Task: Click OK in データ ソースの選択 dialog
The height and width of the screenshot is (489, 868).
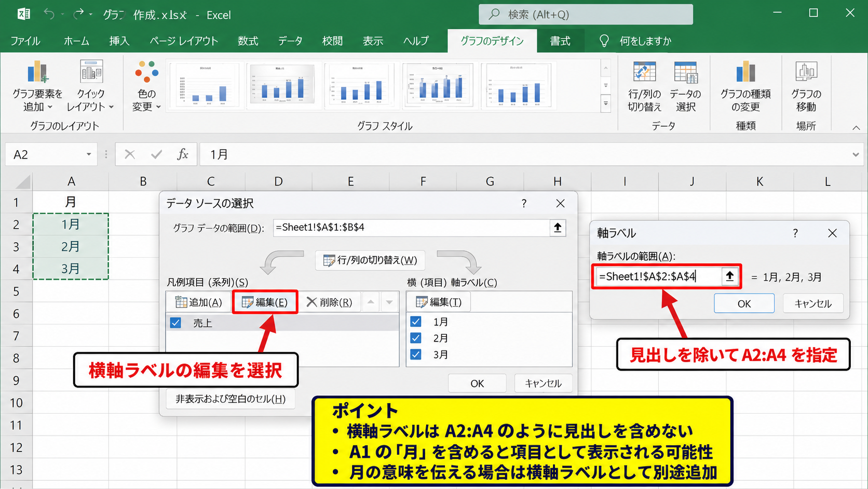Action: click(x=477, y=384)
